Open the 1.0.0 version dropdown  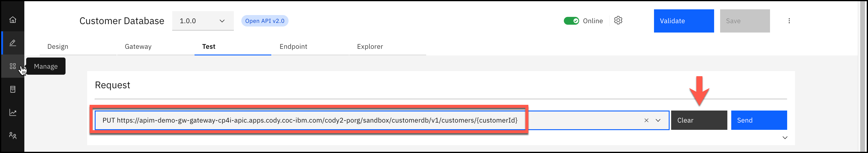tap(203, 21)
